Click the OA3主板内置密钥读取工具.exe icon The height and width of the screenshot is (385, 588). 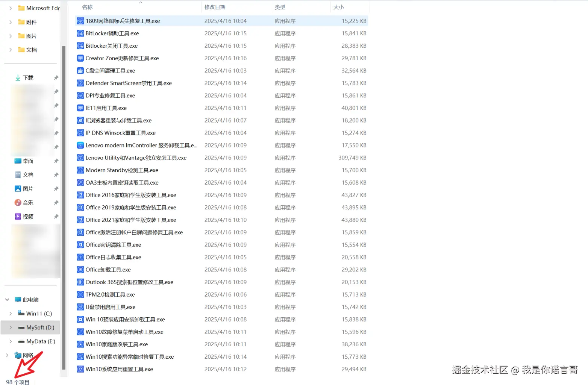point(80,182)
